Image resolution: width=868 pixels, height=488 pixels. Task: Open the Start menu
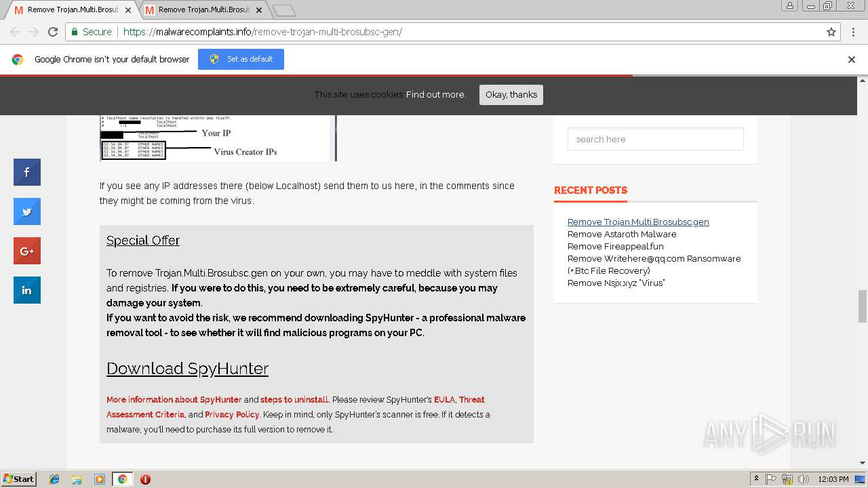click(19, 479)
